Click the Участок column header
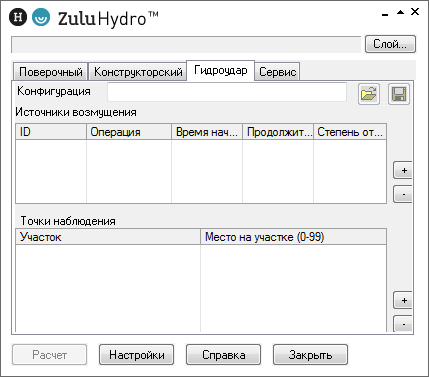 (x=108, y=237)
